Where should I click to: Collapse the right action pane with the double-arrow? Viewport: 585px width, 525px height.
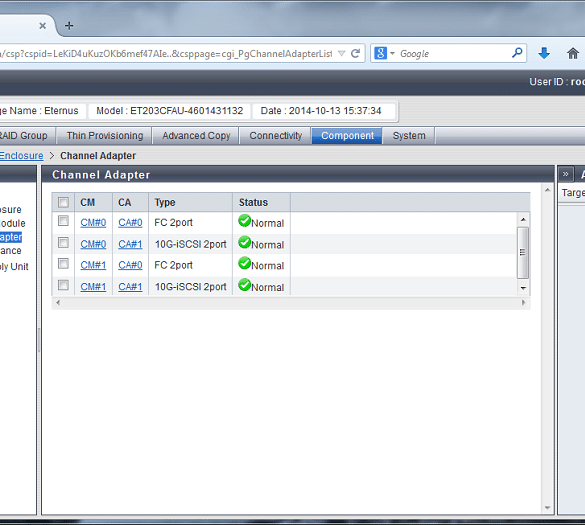point(565,174)
